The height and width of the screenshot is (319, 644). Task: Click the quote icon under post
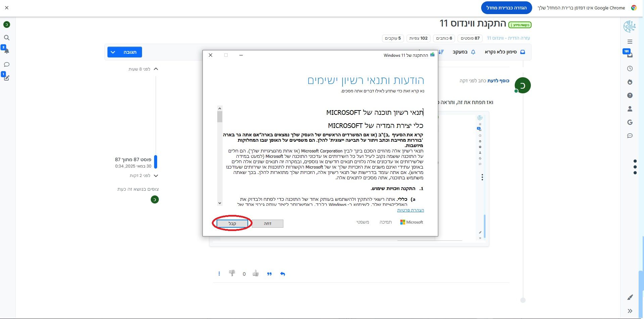tap(269, 274)
